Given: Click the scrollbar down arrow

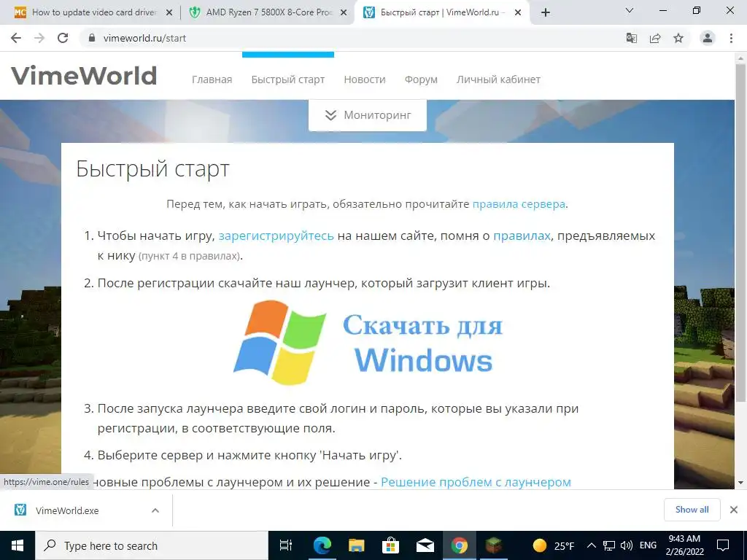Looking at the screenshot, I should pyautogui.click(x=740, y=483).
